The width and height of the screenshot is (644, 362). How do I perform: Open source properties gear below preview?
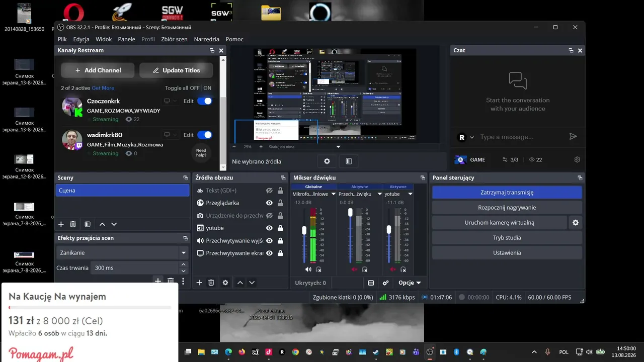[327, 161]
